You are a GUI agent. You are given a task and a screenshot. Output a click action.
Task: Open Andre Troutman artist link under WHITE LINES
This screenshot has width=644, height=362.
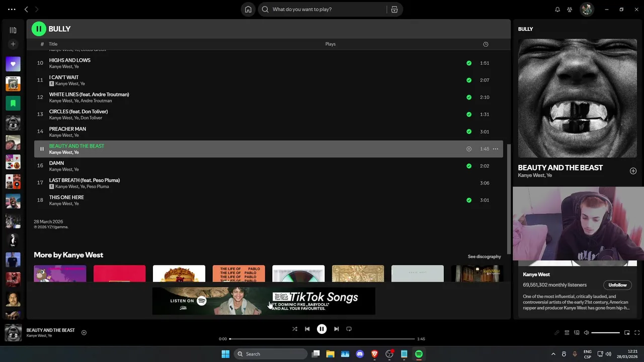coord(96,101)
